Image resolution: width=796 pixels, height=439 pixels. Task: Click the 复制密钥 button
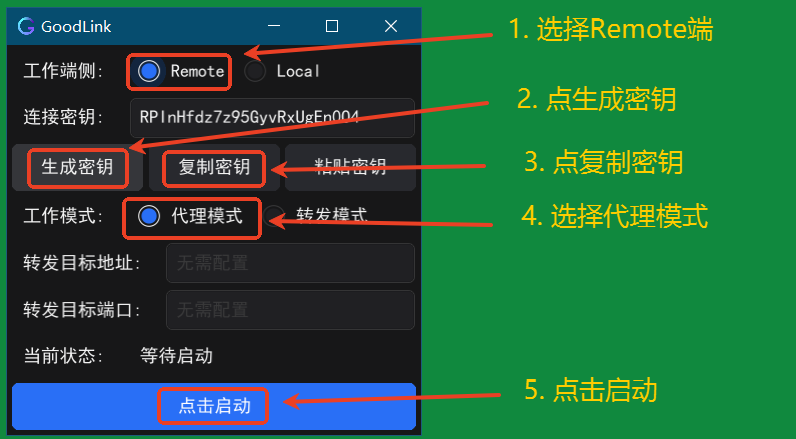point(214,167)
